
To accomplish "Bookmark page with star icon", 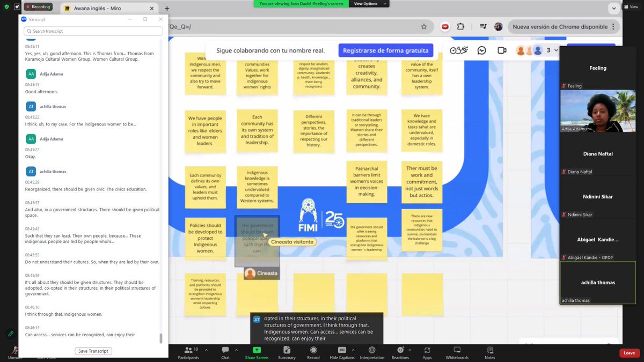I will [424, 26].
